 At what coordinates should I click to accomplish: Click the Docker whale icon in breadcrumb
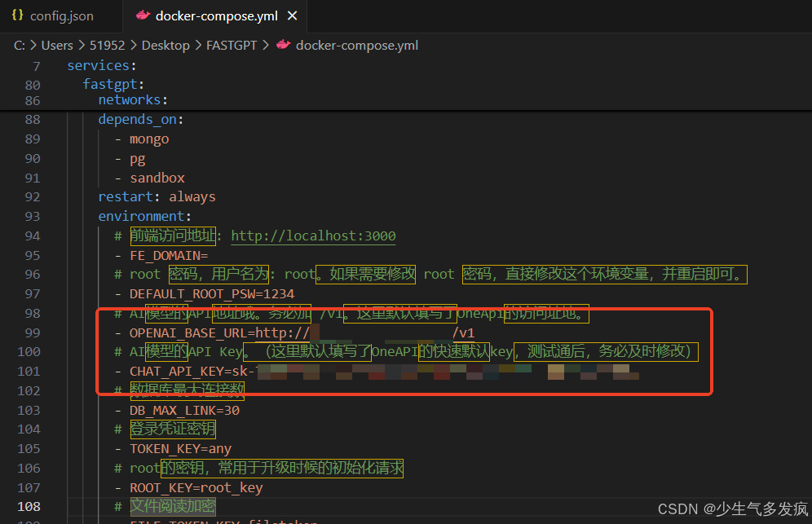283,45
